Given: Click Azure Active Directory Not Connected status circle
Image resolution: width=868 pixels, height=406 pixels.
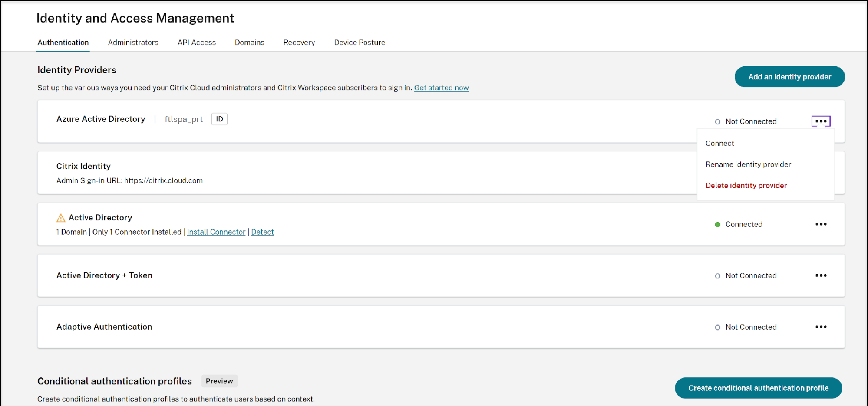Looking at the screenshot, I should coord(717,122).
